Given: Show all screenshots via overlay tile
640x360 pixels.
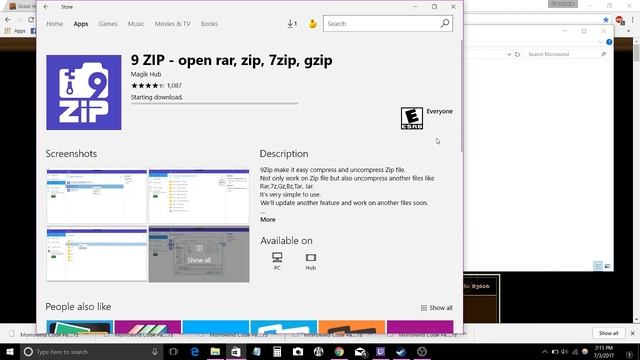Looking at the screenshot, I should click(x=199, y=255).
